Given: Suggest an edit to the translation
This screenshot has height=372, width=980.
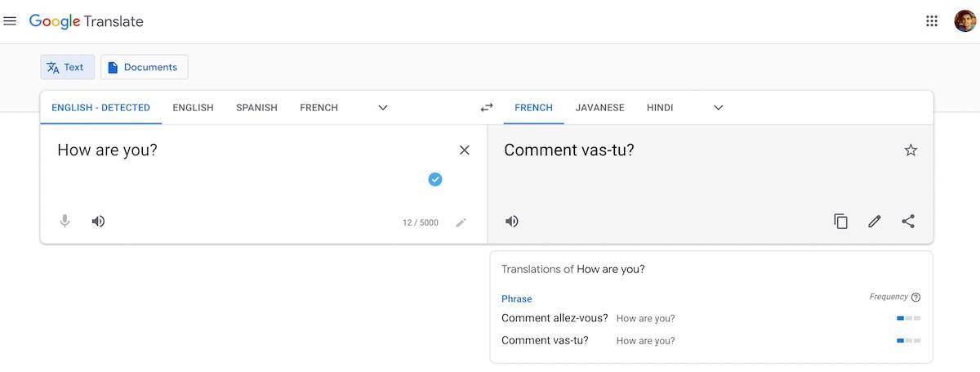Looking at the screenshot, I should tap(875, 222).
